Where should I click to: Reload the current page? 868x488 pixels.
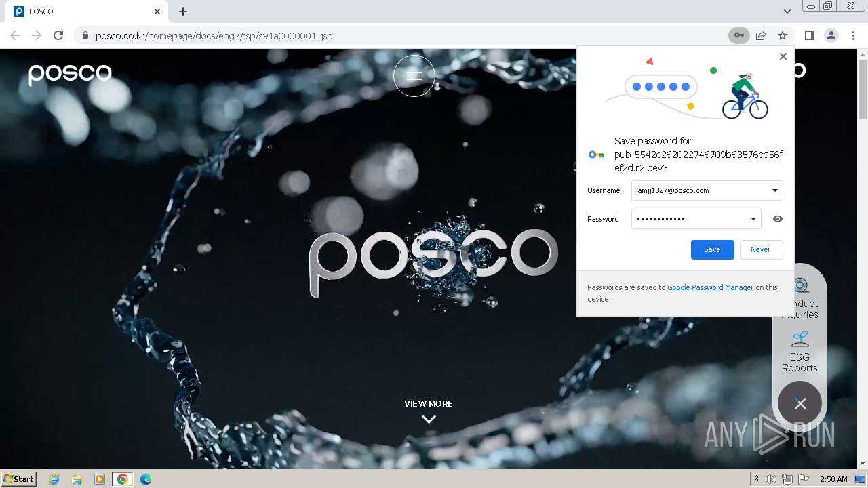click(x=58, y=35)
